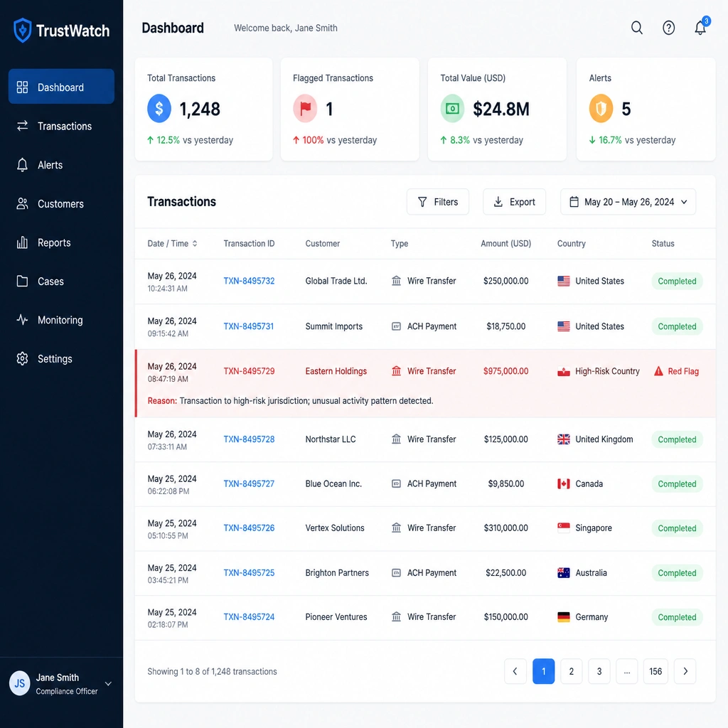Viewport: 728px width, 728px height.
Task: Open transaction TXN-8495732
Action: click(249, 281)
